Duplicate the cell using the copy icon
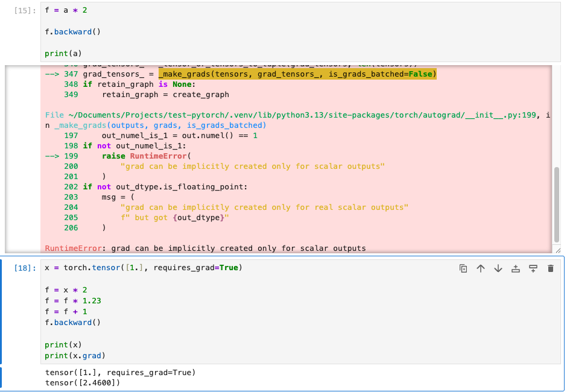Image resolution: width=570 pixels, height=392 pixels. (x=463, y=268)
